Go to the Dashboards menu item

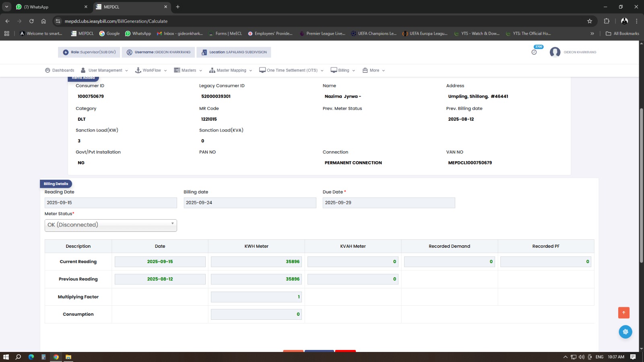point(60,70)
